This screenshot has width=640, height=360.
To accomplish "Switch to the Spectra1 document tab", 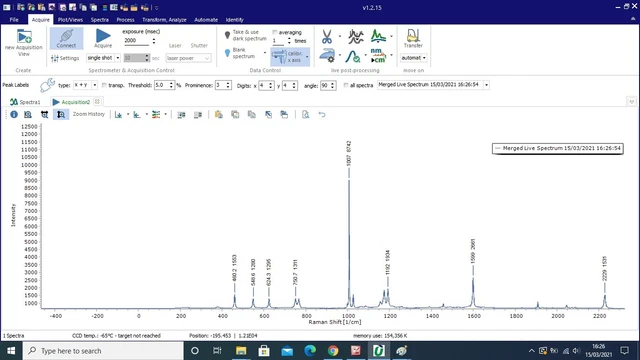I will [25, 102].
